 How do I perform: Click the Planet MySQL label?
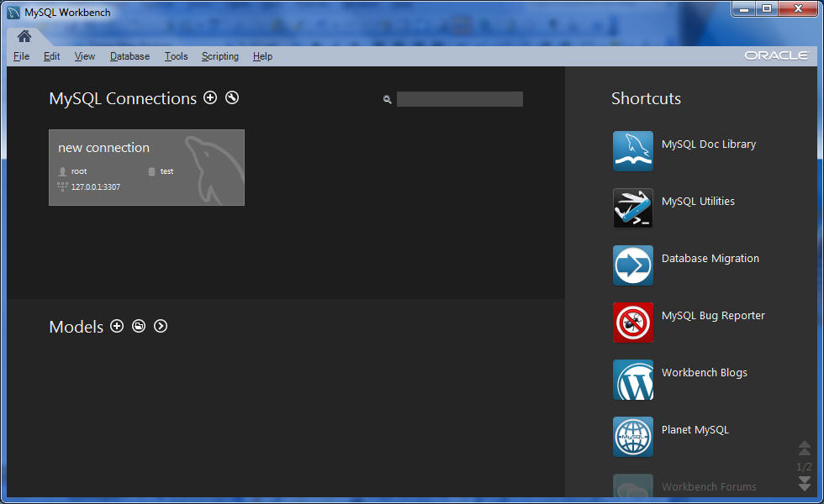point(695,430)
